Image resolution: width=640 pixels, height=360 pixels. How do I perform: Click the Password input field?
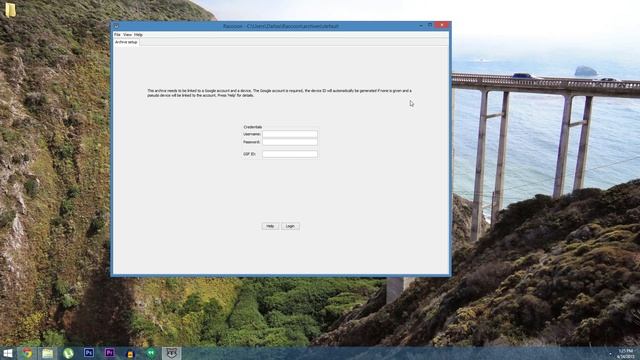(x=290, y=142)
